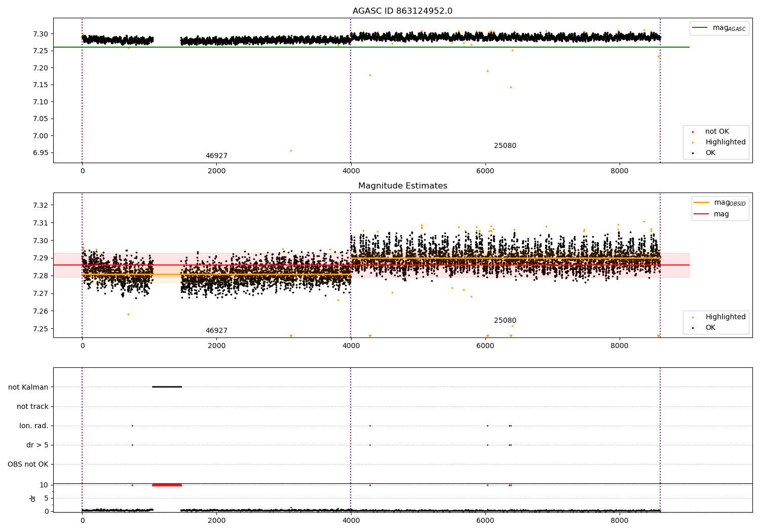Click x-axis tick 8000 under Magnitude Estimates panel
The image size is (760, 532).
pos(620,346)
